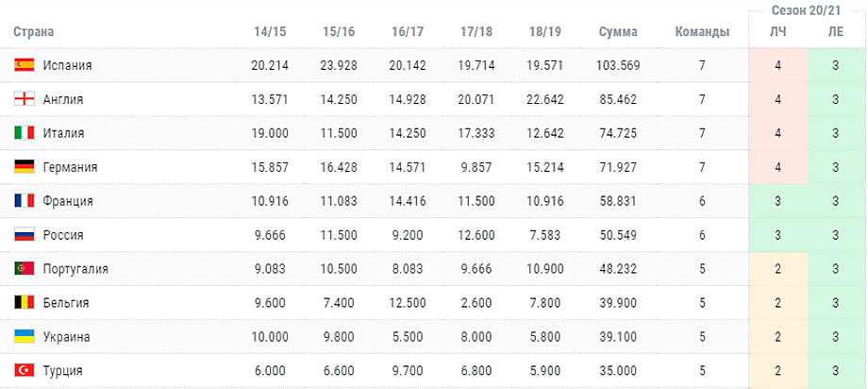Select the ЛЕ column header

pos(836,31)
